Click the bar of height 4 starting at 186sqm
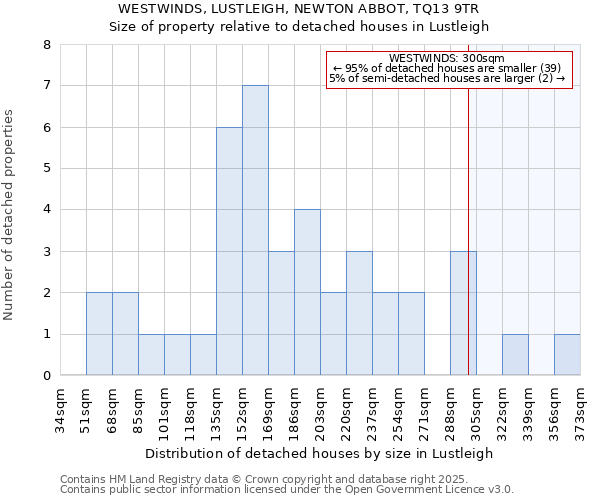Screen dimensions: 600x500 [307, 292]
